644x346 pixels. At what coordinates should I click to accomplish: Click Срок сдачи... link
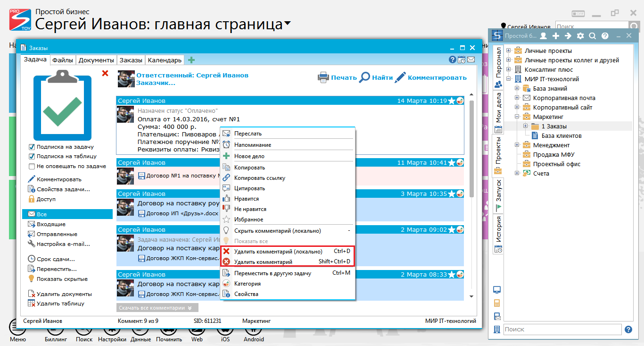[56, 259]
